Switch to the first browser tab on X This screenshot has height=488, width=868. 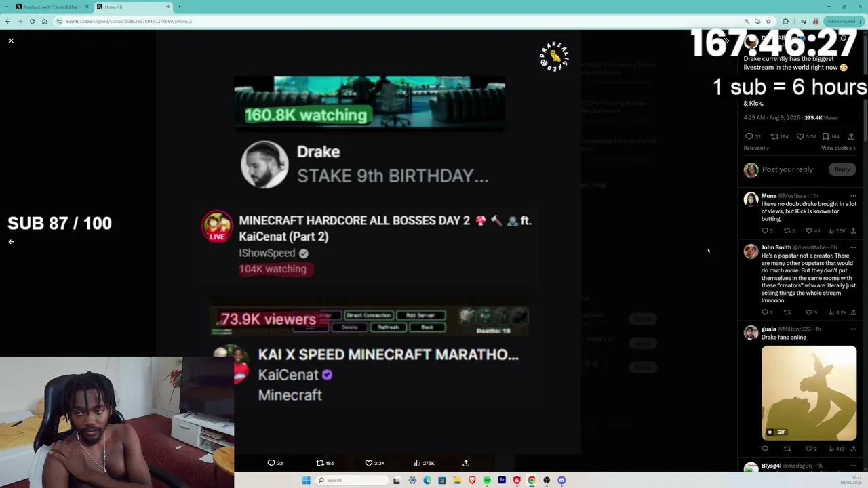tap(52, 7)
